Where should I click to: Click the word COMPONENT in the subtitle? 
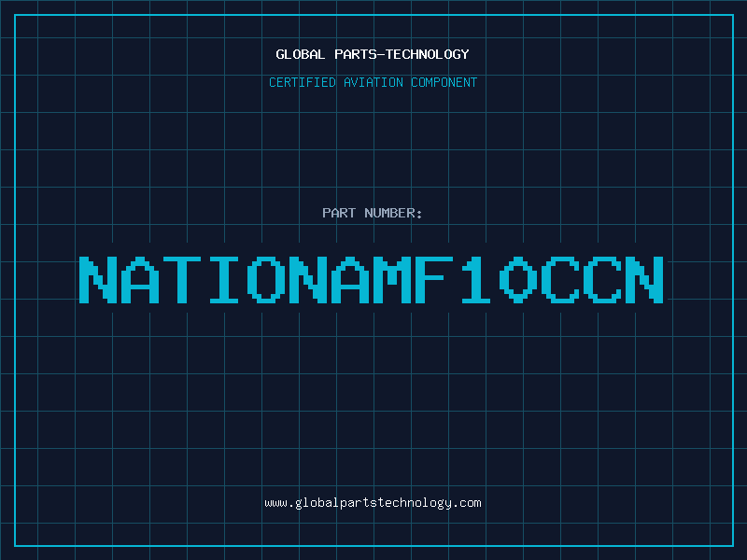pos(444,82)
